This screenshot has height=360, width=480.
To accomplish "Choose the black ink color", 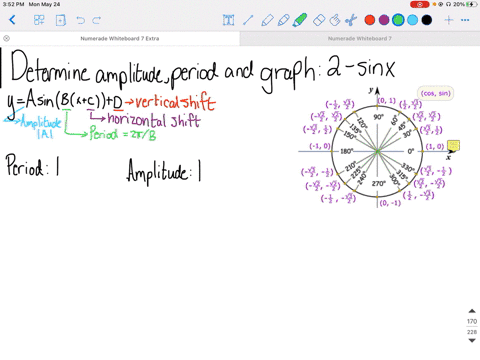I will point(427,20).
